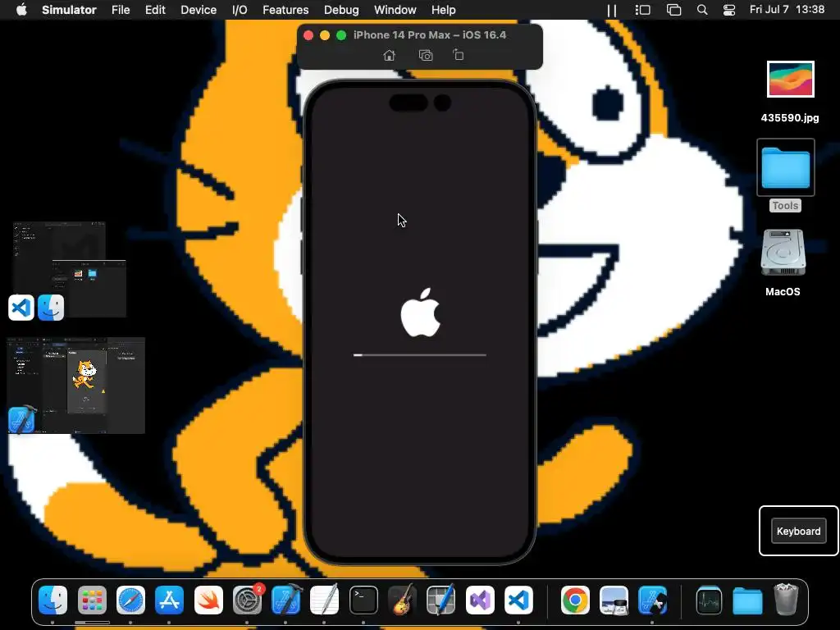
Task: Open the Screen Mirroring menu bar icon
Action: 673,10
